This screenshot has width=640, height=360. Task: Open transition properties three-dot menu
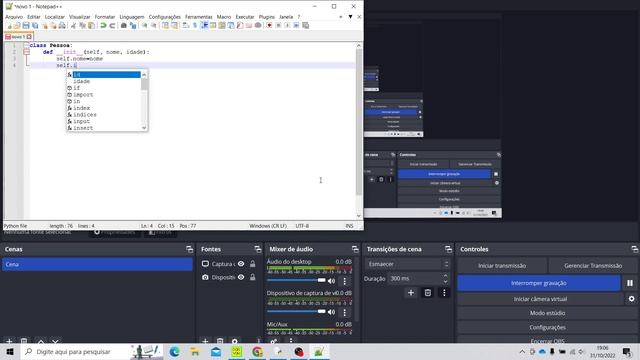click(x=444, y=293)
